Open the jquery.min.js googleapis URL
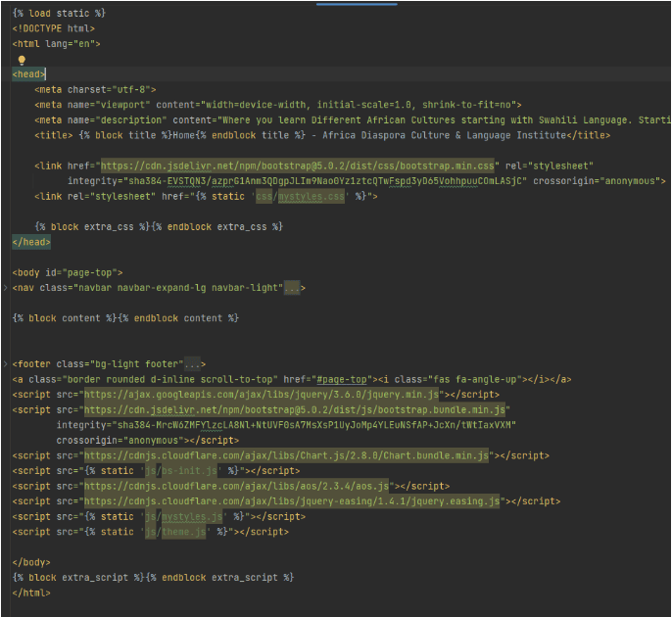Screen dimensions: 672x617 tap(262, 395)
